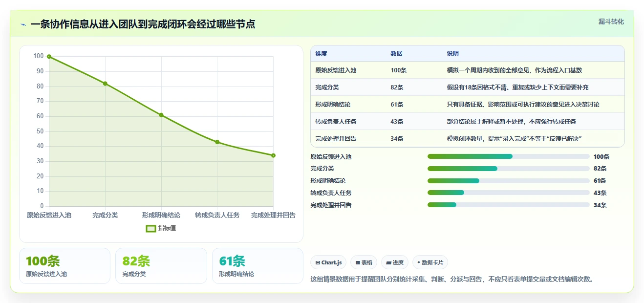Click the x-axis label 完成处理并回告
This screenshot has width=644, height=303.
coord(273,215)
